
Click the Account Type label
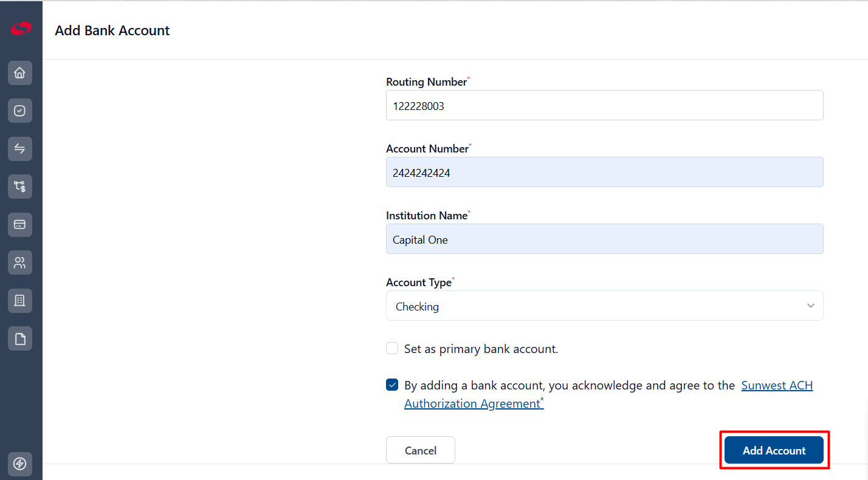420,283
